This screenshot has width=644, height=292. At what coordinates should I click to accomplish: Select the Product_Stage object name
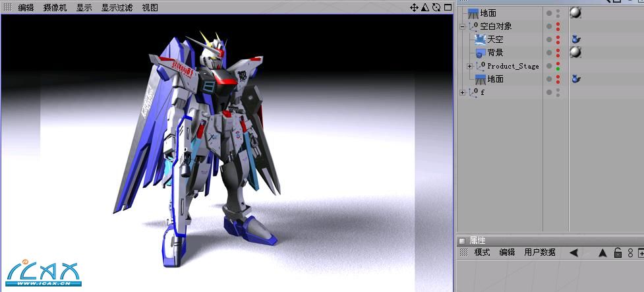513,66
